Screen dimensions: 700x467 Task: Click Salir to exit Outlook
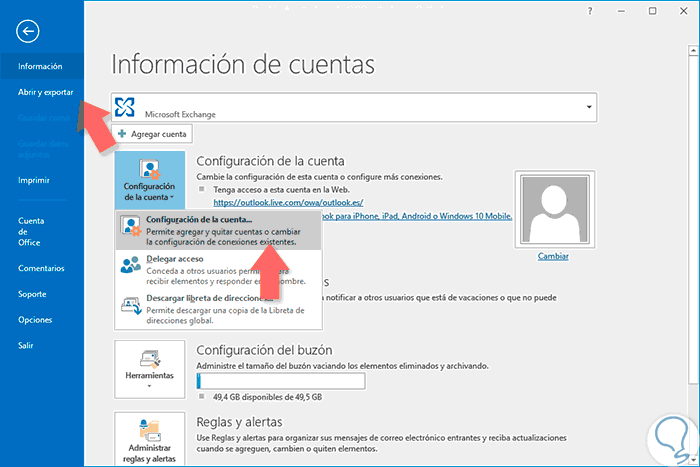click(27, 345)
